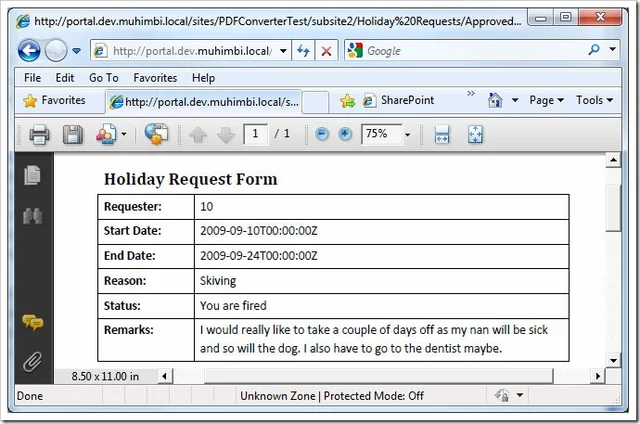The image size is (640, 424).
Task: Click the Home icon
Action: pos(495,100)
